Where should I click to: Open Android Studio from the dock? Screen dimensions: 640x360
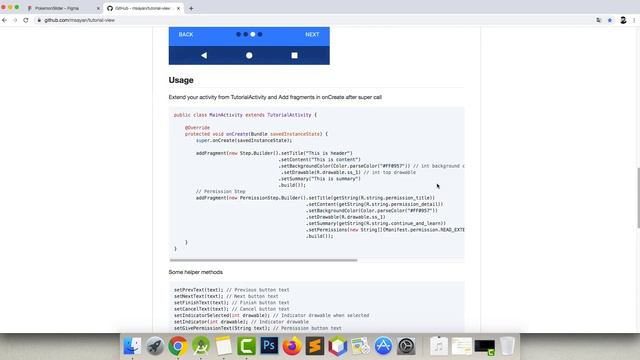201,346
